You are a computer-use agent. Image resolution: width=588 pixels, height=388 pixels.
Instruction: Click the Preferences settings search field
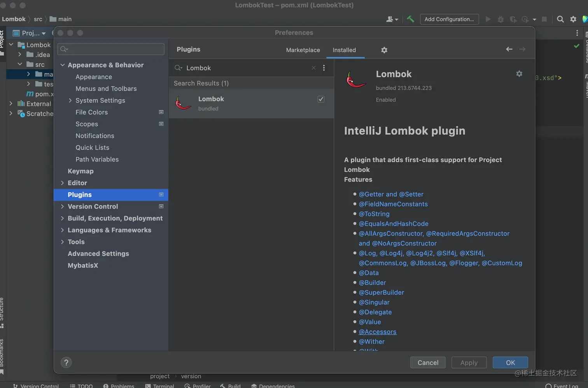click(x=111, y=49)
